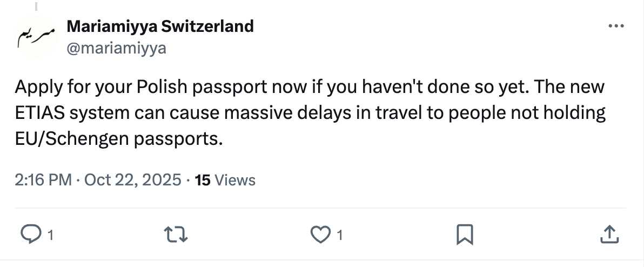Click the Oct 22, 2025 date
This screenshot has width=644, height=267.
point(133,179)
